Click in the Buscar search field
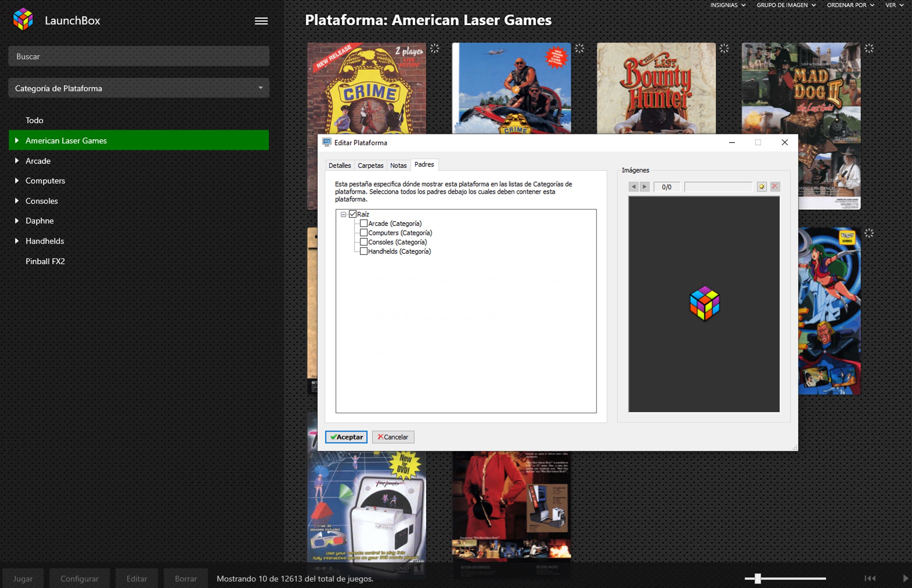 (x=138, y=57)
